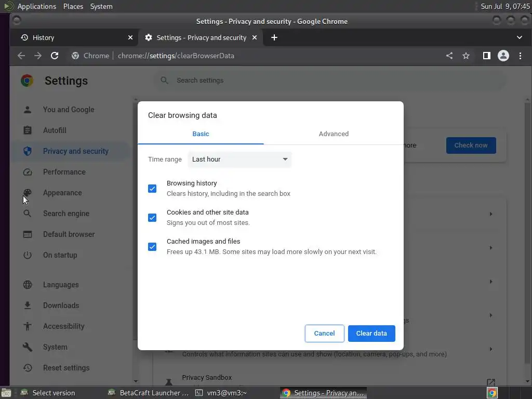Switch to the Advanced tab
The image size is (532, 399).
point(334,134)
